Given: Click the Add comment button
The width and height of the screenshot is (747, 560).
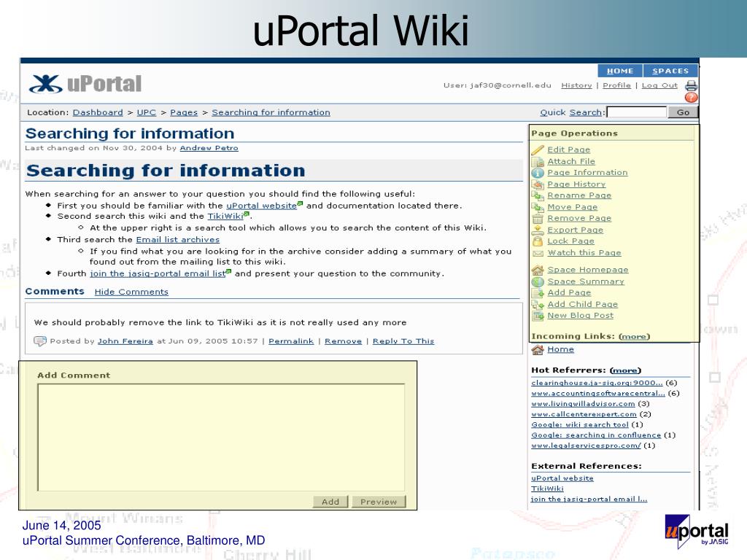Looking at the screenshot, I should click(330, 502).
